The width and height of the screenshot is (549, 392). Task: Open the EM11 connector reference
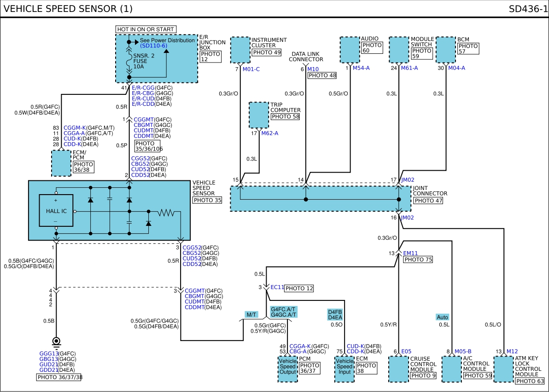pyautogui.click(x=410, y=253)
